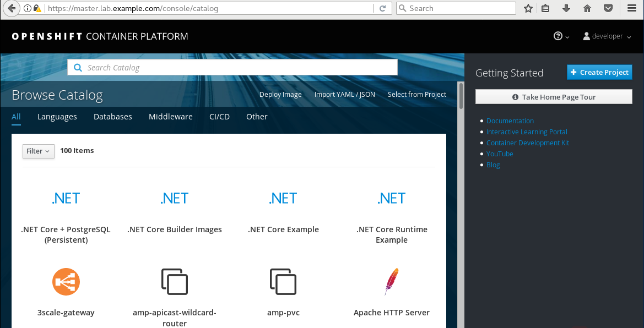Open the Filter dropdown

point(38,151)
